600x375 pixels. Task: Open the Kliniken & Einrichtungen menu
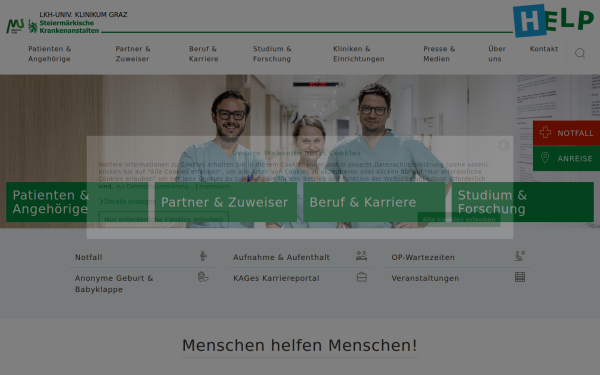(x=359, y=54)
